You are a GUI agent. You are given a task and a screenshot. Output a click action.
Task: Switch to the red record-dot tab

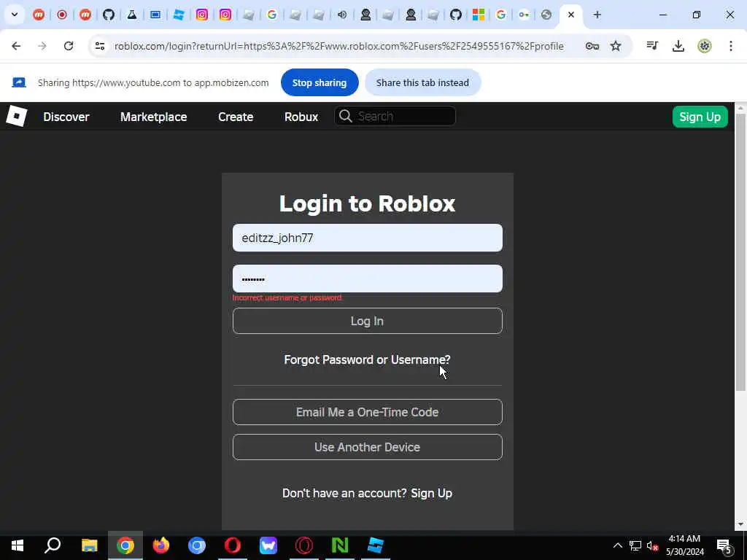62,15
